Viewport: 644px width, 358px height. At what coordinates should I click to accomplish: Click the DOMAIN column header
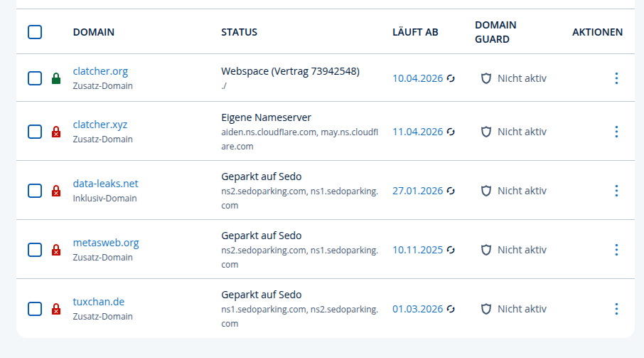click(x=94, y=32)
